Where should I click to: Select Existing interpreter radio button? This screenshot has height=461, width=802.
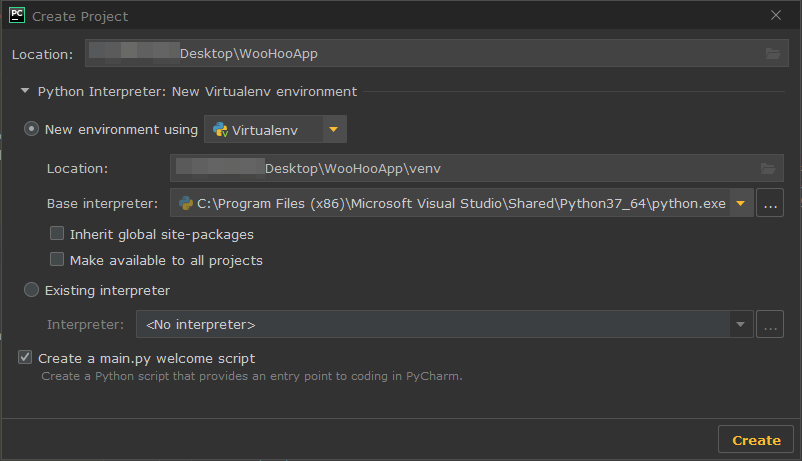31,290
